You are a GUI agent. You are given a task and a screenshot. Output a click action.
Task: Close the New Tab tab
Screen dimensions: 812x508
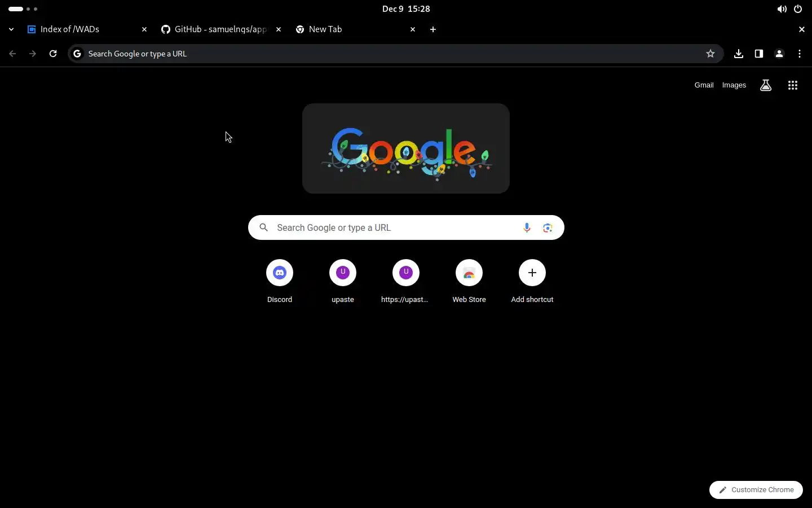point(413,29)
